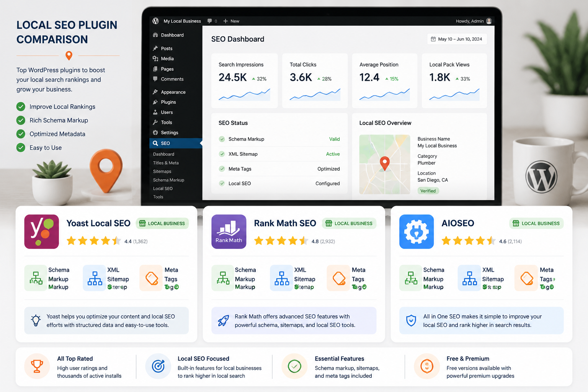588x392 pixels.
Task: Click the Rank Math logo
Action: coord(229,232)
